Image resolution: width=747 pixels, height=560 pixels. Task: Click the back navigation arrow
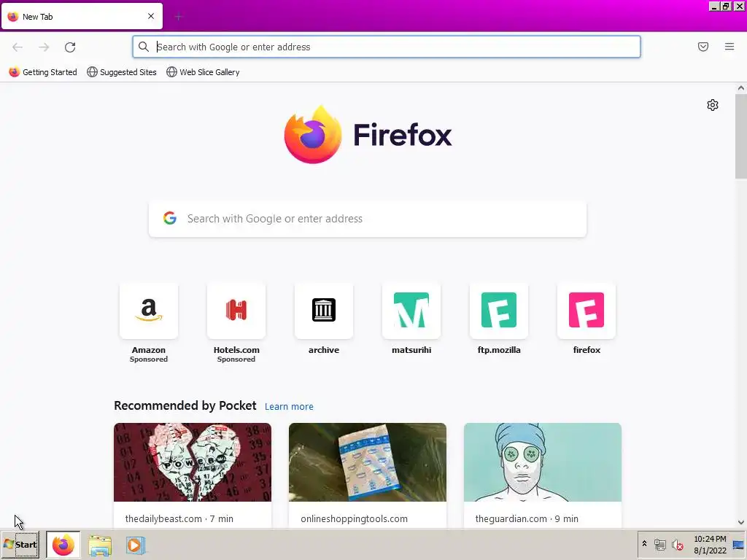(18, 47)
